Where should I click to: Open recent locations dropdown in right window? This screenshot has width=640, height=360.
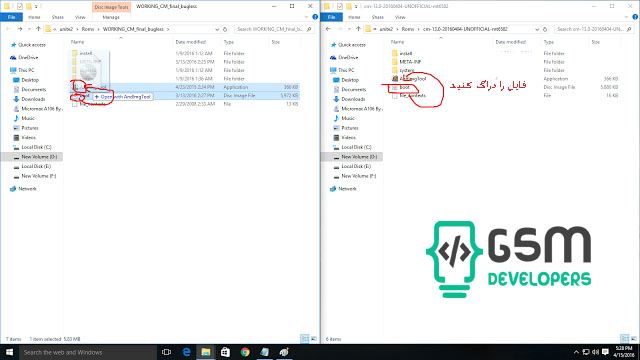pos(349,29)
